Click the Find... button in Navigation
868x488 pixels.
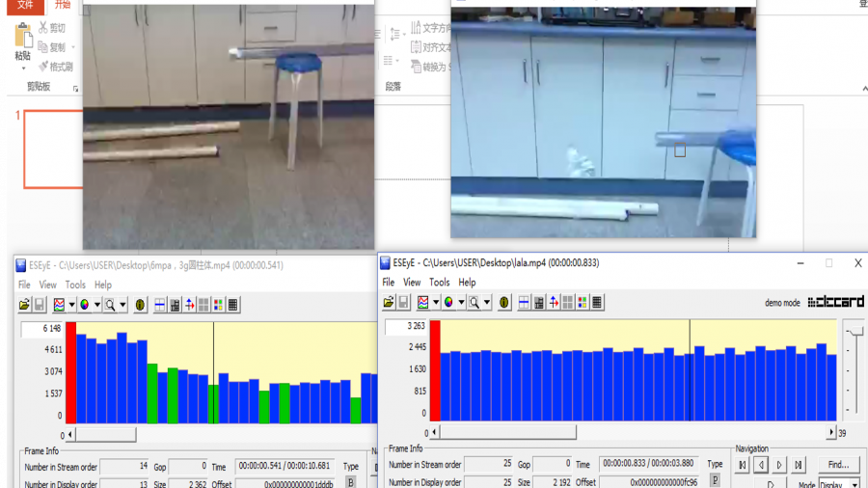click(838, 465)
